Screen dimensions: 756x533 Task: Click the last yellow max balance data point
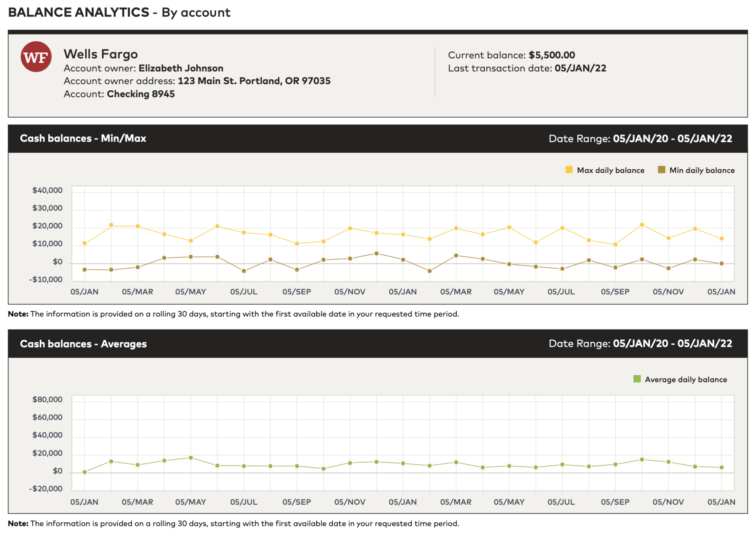(721, 239)
